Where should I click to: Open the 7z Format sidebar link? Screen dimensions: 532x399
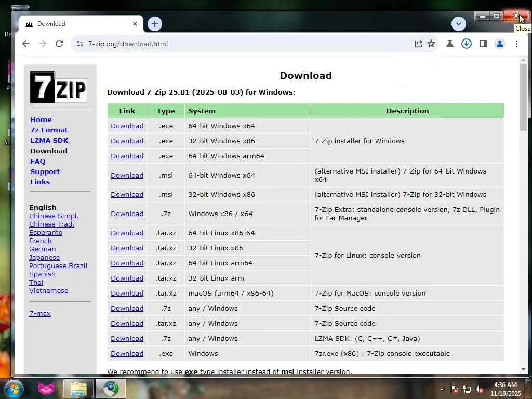pos(49,130)
